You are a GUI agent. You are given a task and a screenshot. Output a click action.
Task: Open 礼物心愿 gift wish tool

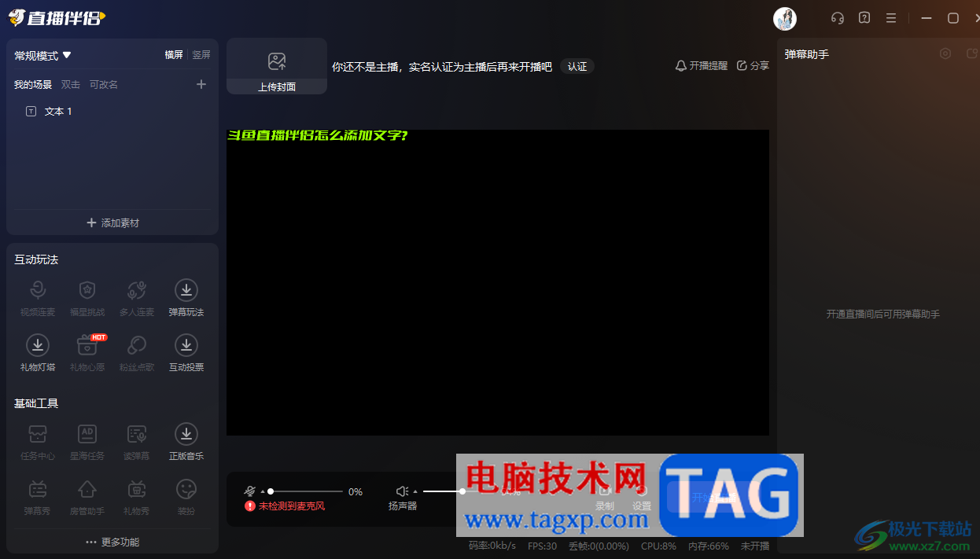coord(87,353)
